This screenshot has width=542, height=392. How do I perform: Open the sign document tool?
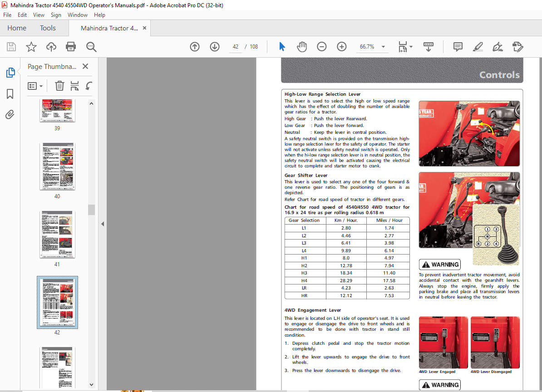(x=498, y=47)
